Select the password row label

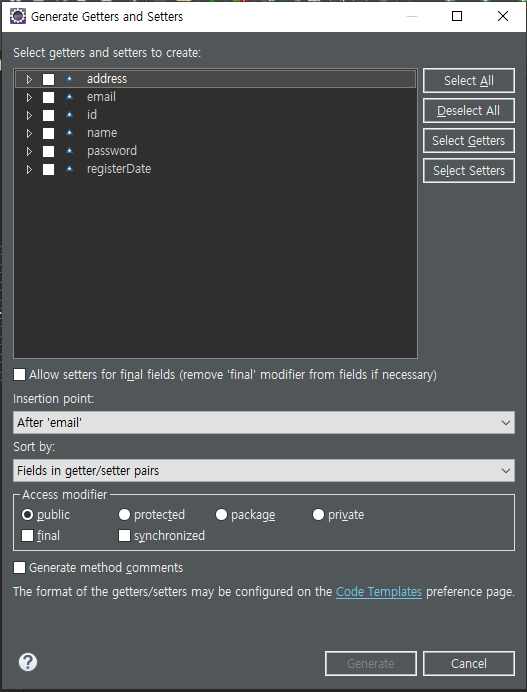coord(112,151)
